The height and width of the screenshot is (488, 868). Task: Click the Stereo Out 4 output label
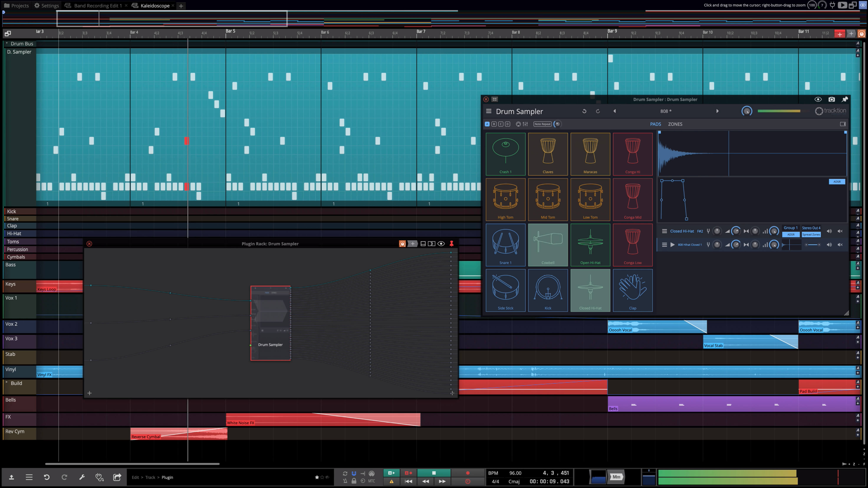(x=811, y=228)
